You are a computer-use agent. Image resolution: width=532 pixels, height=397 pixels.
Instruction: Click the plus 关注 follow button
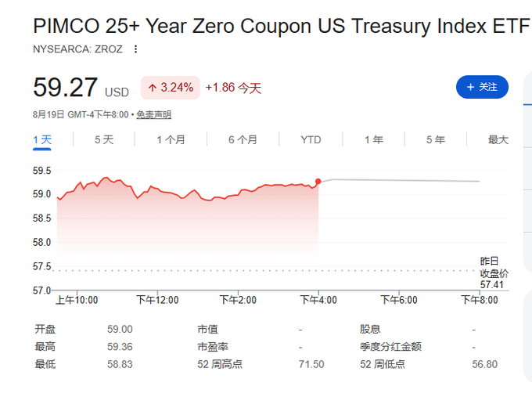click(x=482, y=87)
